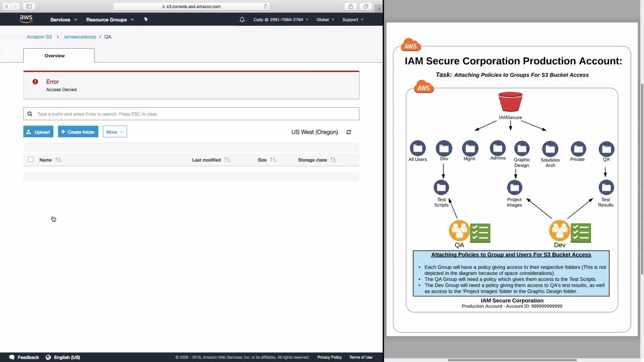Screen dimensions: 644x362
Task: Go to Amazon S3 breadcrumb link
Action: 39,37
